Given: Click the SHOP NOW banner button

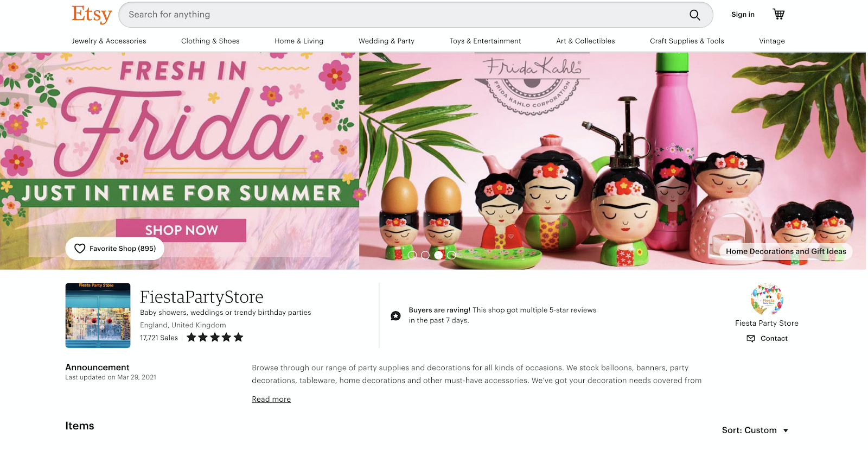Looking at the screenshot, I should (181, 230).
